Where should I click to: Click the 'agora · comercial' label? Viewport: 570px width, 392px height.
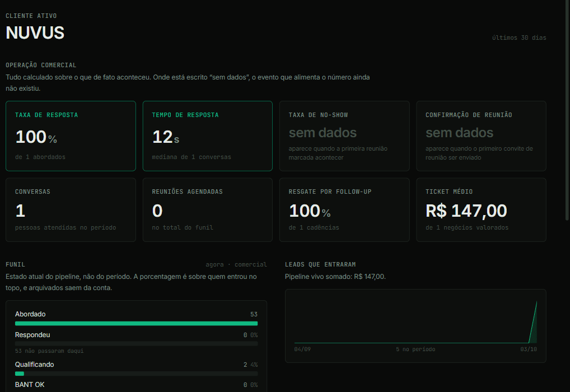click(236, 264)
